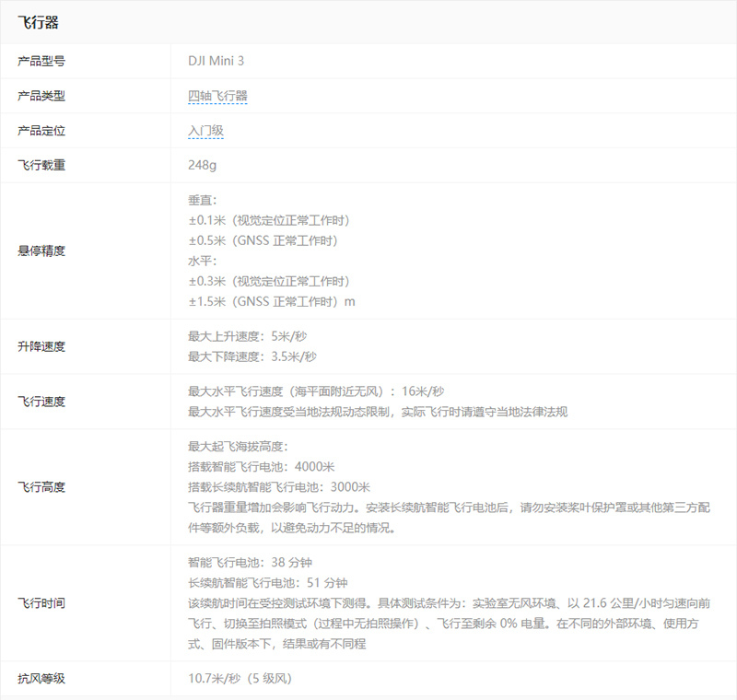The width and height of the screenshot is (737, 700).
Task: Select 搭载智能飞行电池: 4000米 line
Action: tap(262, 466)
